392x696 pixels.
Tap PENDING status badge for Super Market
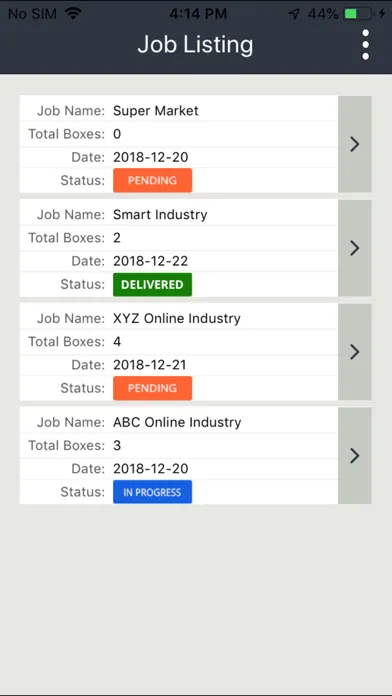coord(152,180)
